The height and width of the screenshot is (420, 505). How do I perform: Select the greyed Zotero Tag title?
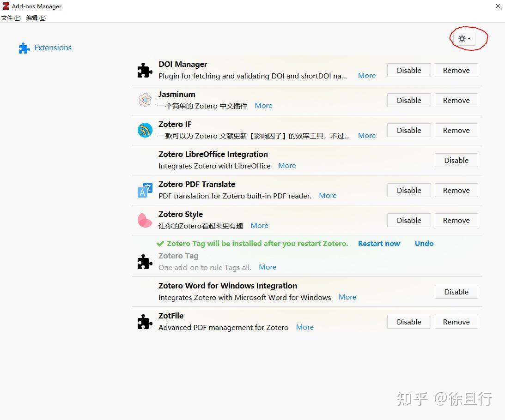178,256
